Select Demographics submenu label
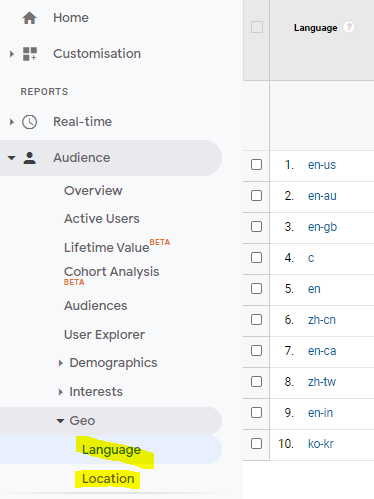Image resolution: width=374 pixels, height=499 pixels. tap(113, 363)
